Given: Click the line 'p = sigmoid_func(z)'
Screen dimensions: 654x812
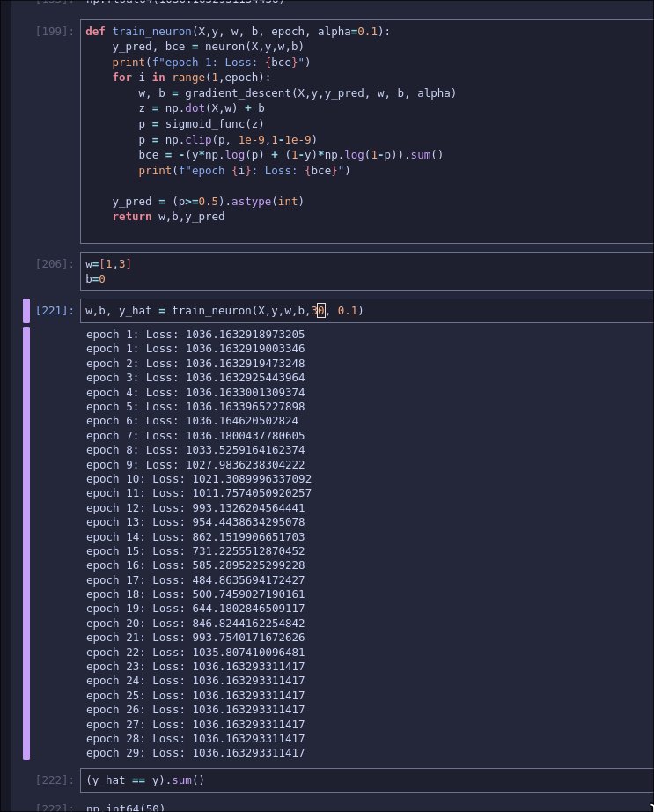Looking at the screenshot, I should point(202,124).
